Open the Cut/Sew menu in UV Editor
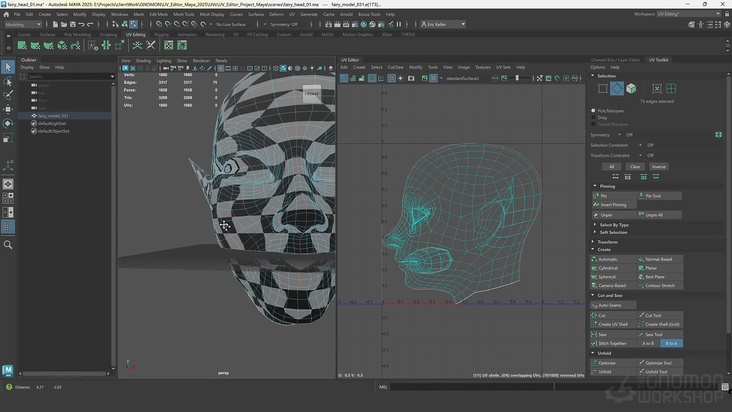This screenshot has width=732, height=412. (x=395, y=67)
